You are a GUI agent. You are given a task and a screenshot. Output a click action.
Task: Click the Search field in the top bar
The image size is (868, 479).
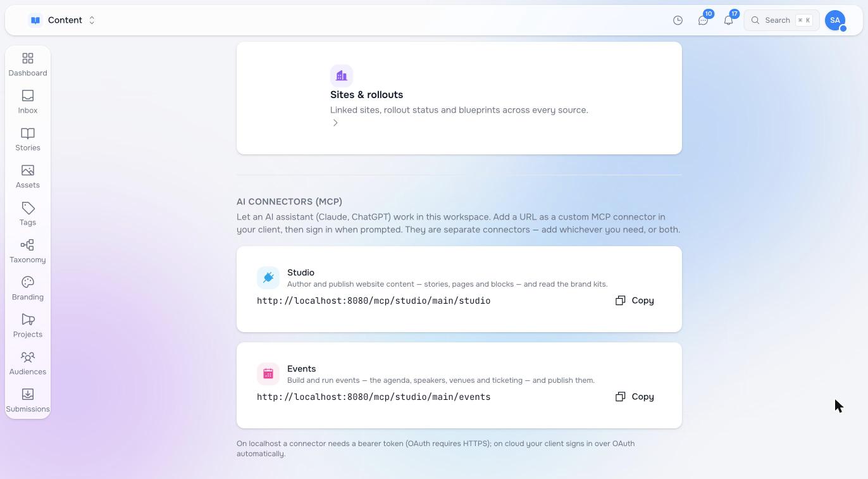[781, 20]
